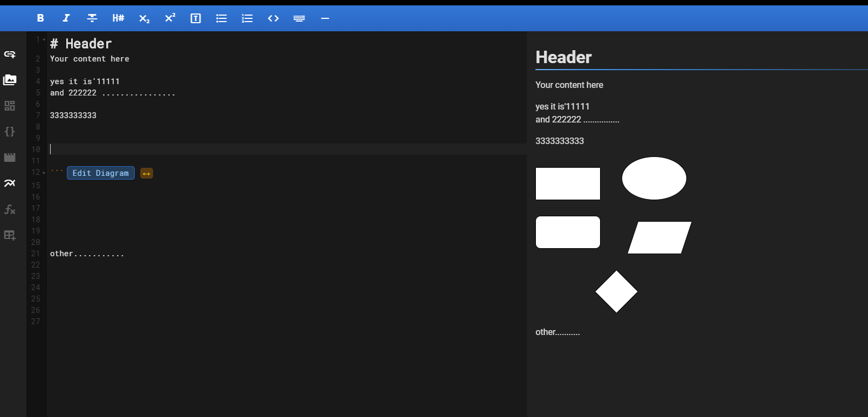The height and width of the screenshot is (417, 868).
Task: Click the '# Header' line in the editor
Action: point(81,44)
